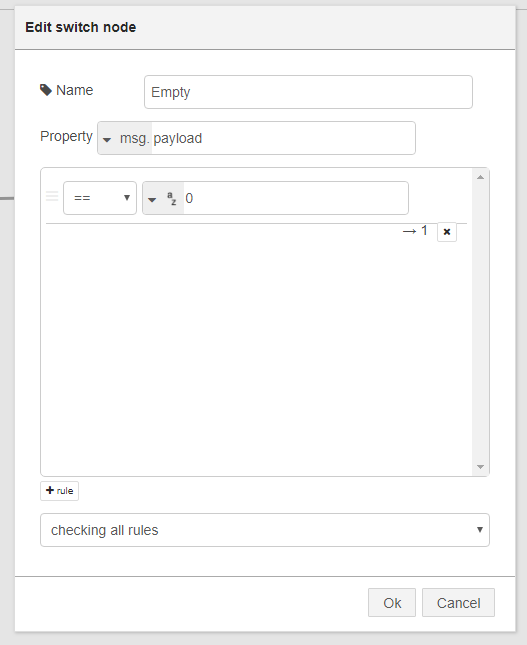527x645 pixels.
Task: Click the a-z string type icon
Action: (172, 198)
